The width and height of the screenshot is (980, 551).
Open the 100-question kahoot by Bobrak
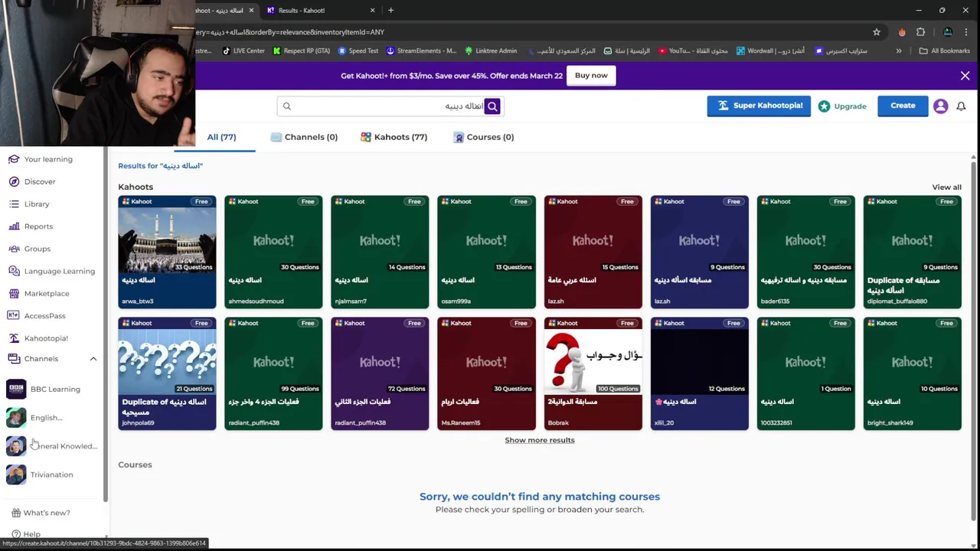(593, 373)
